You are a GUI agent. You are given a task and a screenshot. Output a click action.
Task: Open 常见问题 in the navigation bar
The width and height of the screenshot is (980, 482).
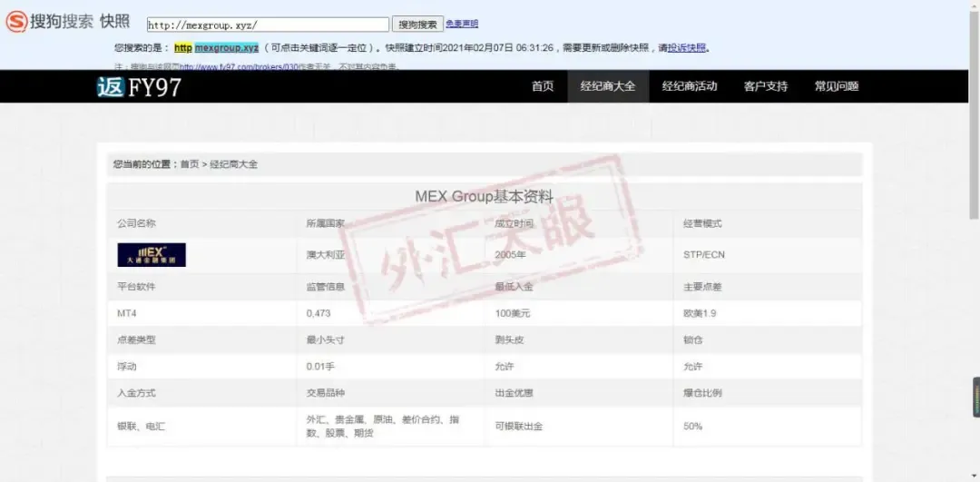(x=837, y=86)
